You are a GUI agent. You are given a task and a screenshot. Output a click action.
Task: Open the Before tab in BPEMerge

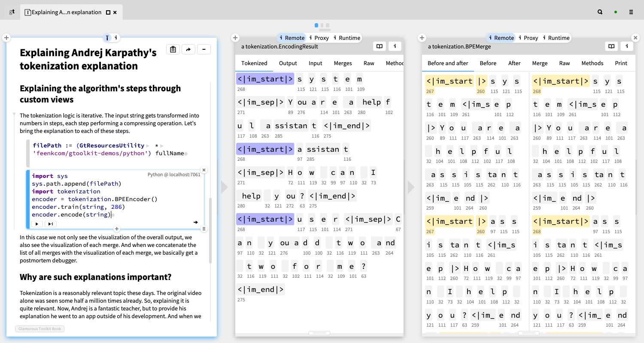488,63
